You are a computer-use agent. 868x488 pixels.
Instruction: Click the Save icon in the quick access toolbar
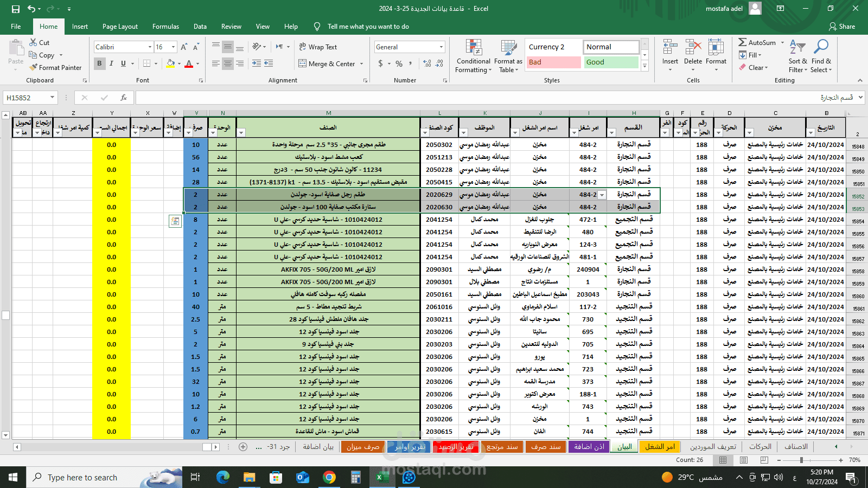click(16, 9)
